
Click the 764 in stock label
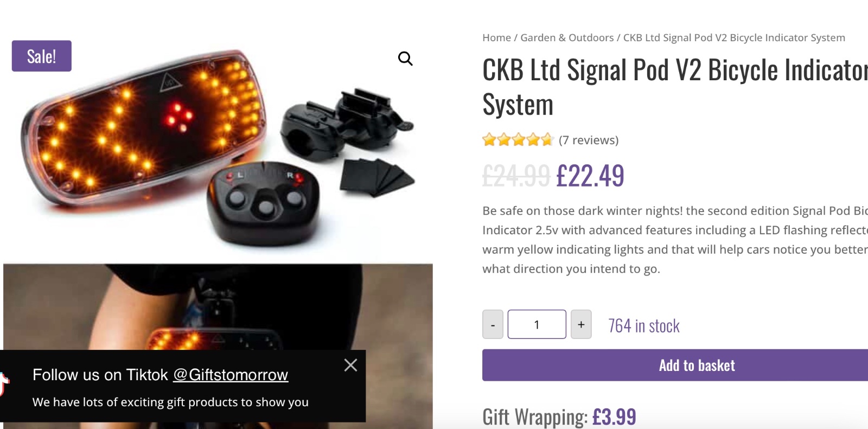pyautogui.click(x=643, y=325)
